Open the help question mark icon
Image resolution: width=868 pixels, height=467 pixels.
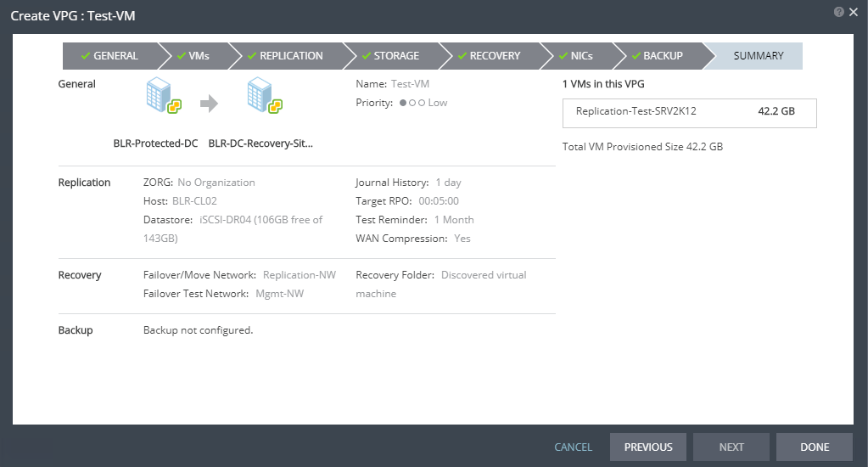838,12
